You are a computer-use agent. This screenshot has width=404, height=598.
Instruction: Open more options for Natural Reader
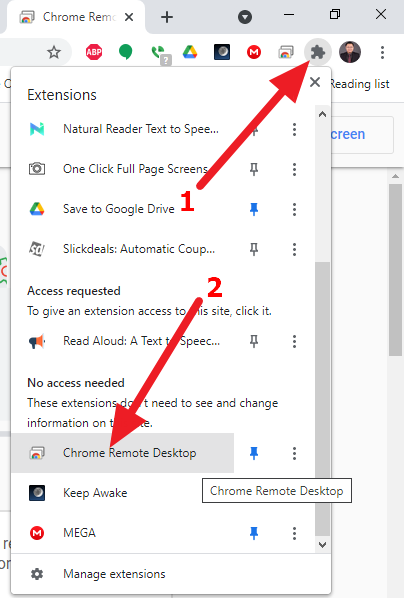point(294,129)
